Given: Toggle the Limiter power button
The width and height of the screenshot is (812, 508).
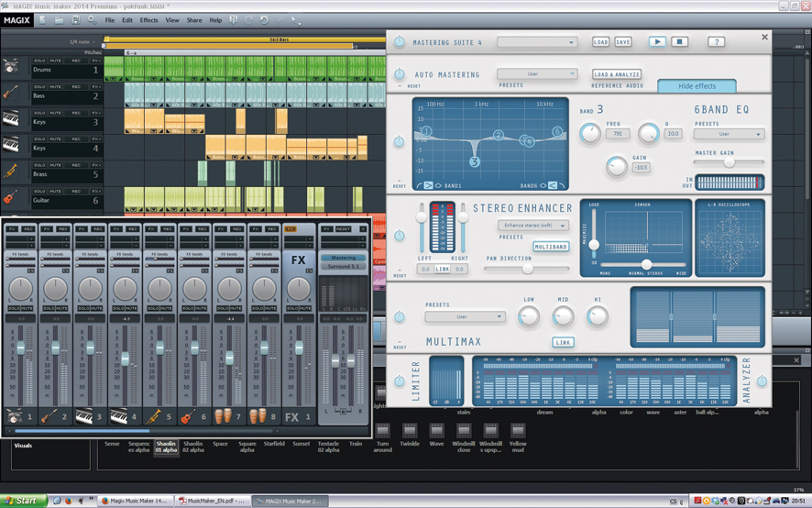Looking at the screenshot, I should (400, 381).
